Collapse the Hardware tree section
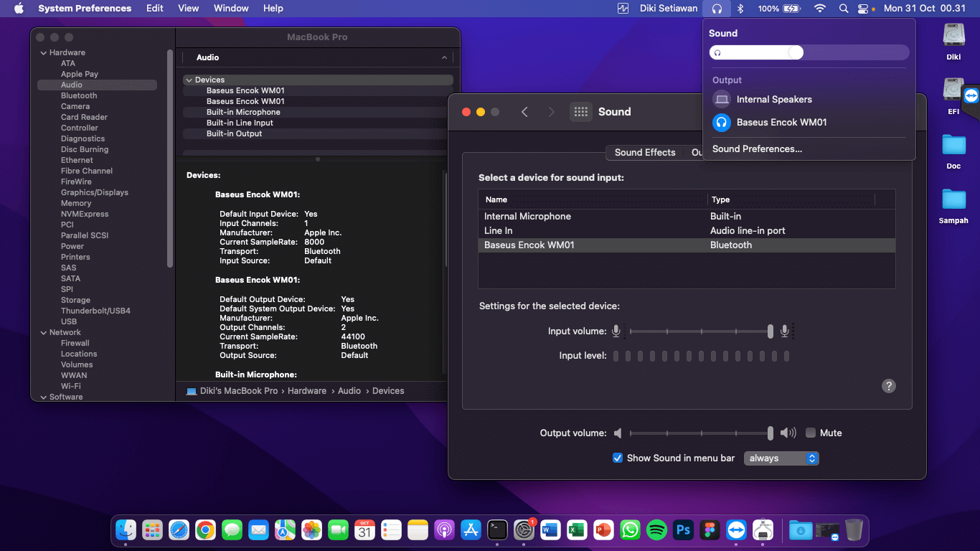980x551 pixels. point(44,52)
